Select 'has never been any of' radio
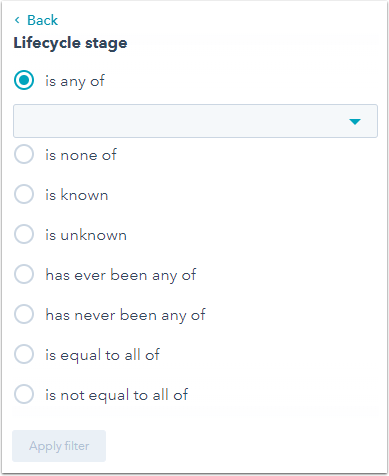 (x=24, y=314)
